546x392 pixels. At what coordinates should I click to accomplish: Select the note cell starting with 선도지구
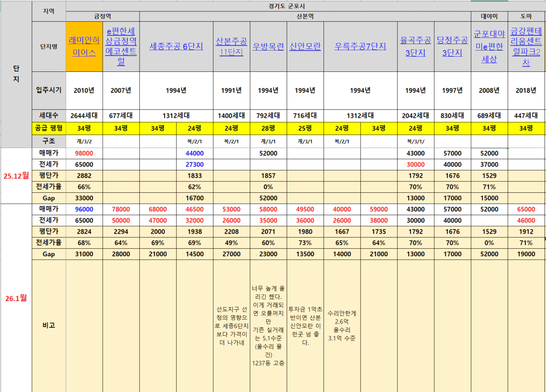point(231,326)
